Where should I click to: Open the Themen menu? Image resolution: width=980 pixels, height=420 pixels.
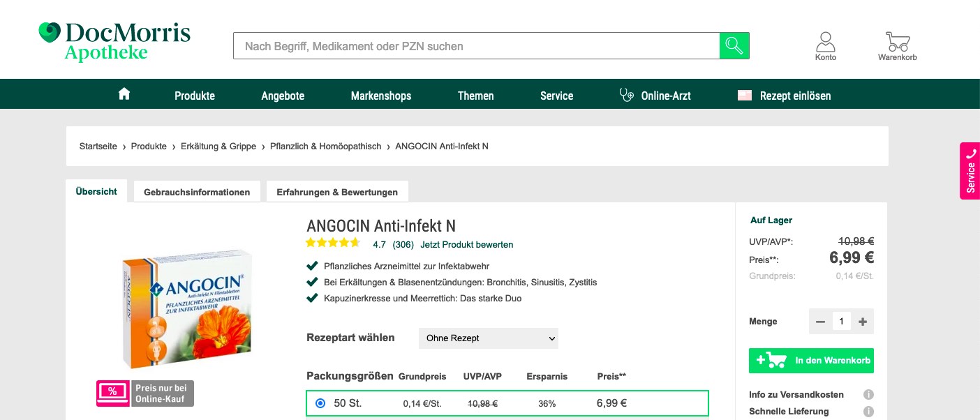476,96
